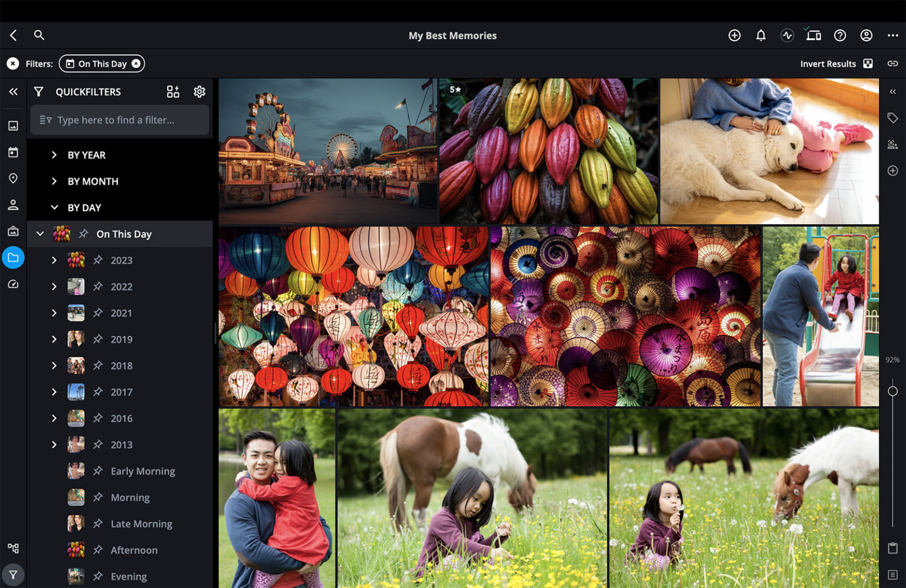The height and width of the screenshot is (588, 906).
Task: Open the Notifications bell
Action: pos(761,35)
